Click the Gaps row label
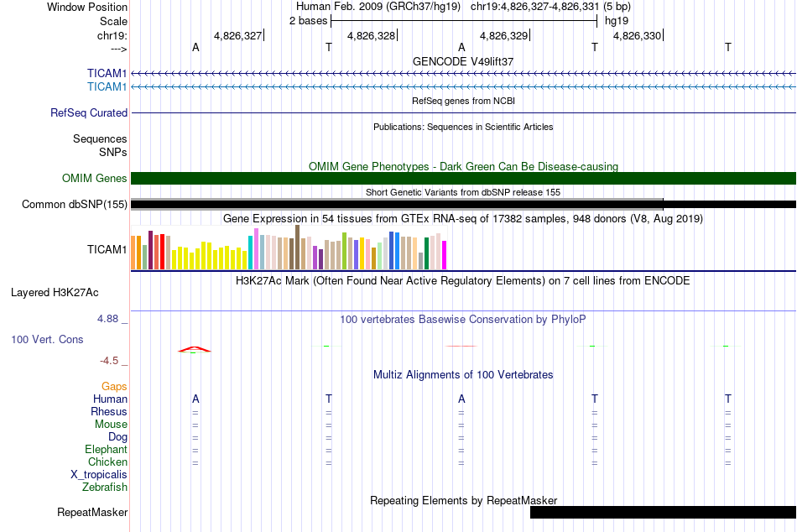The width and height of the screenshot is (797, 532). point(114,387)
